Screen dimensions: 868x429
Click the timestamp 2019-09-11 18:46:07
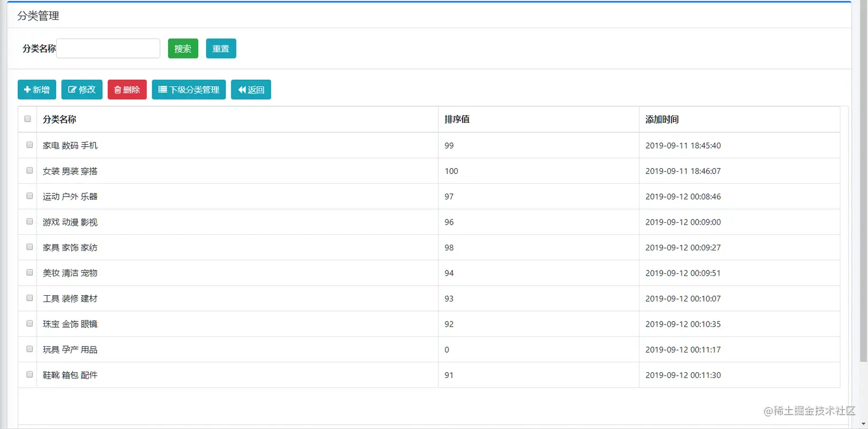683,171
